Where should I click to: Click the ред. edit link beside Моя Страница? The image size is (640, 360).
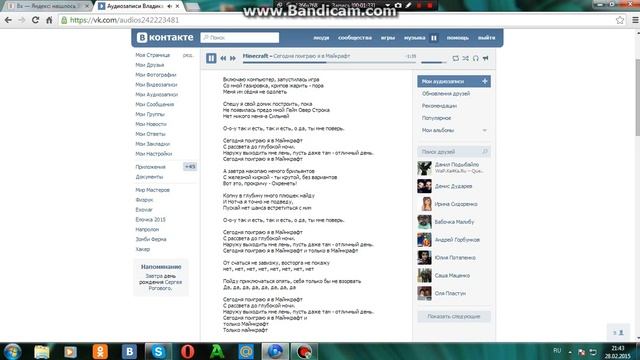coord(188,55)
